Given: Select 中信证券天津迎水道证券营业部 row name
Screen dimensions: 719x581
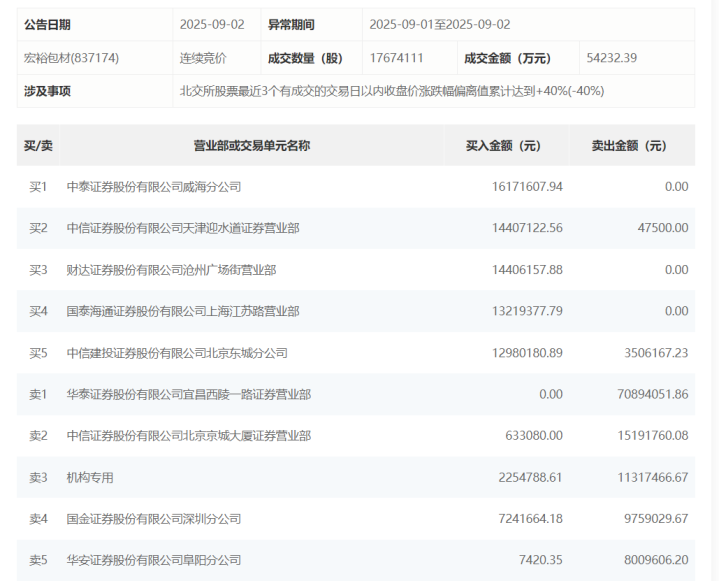Looking at the screenshot, I should [183, 228].
